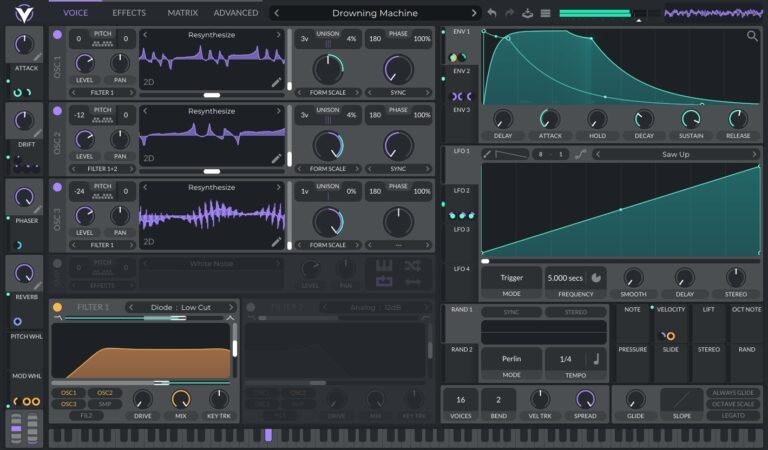Toggle the LFO smooth curve icon
Image resolution: width=768 pixels, height=450 pixels.
click(580, 154)
